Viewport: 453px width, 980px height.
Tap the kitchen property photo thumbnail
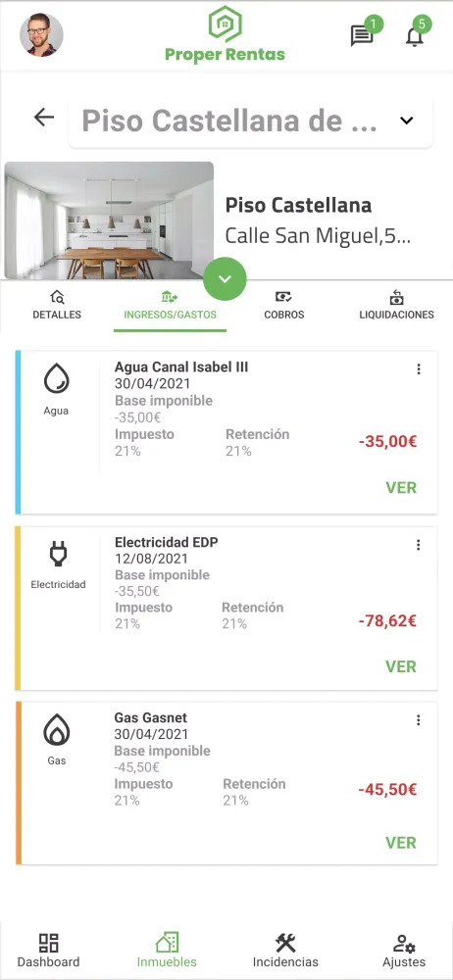point(109,220)
